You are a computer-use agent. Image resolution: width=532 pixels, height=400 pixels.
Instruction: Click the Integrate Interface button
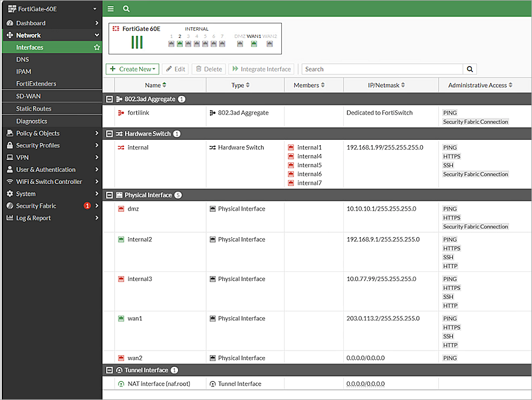click(x=261, y=69)
